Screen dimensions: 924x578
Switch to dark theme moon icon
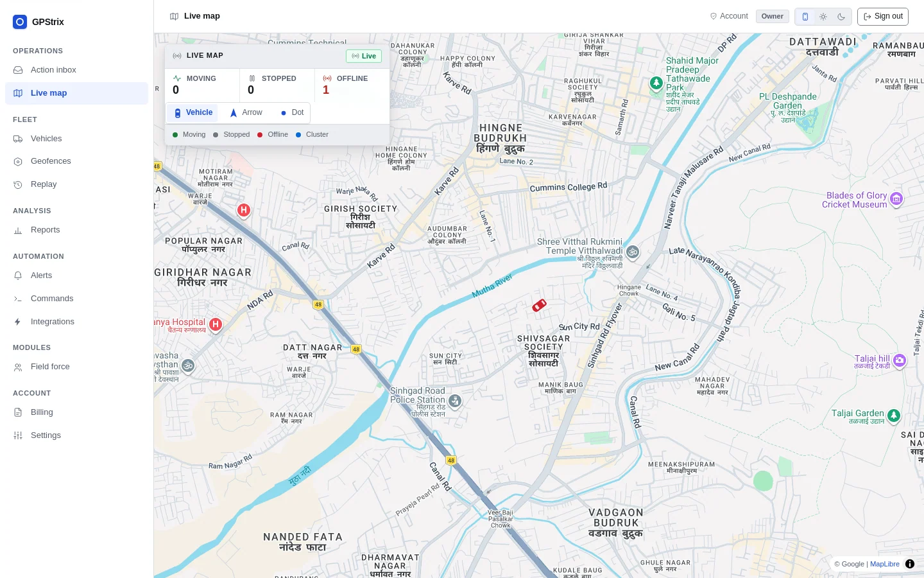[841, 17]
